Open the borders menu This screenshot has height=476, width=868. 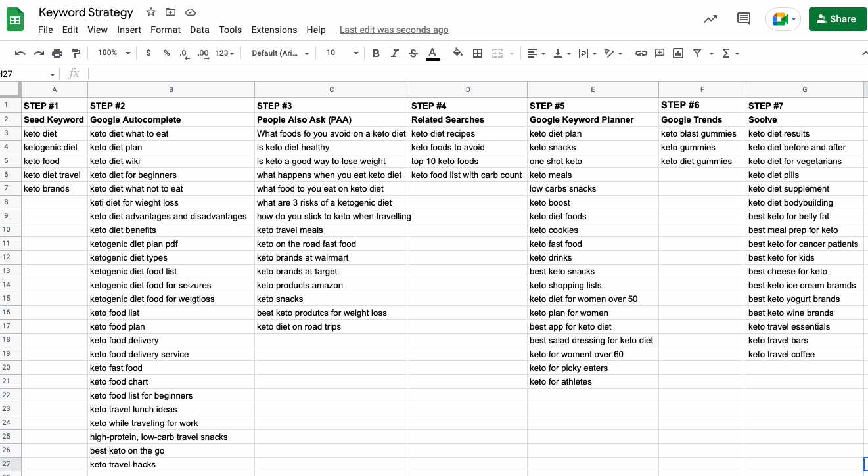478,53
